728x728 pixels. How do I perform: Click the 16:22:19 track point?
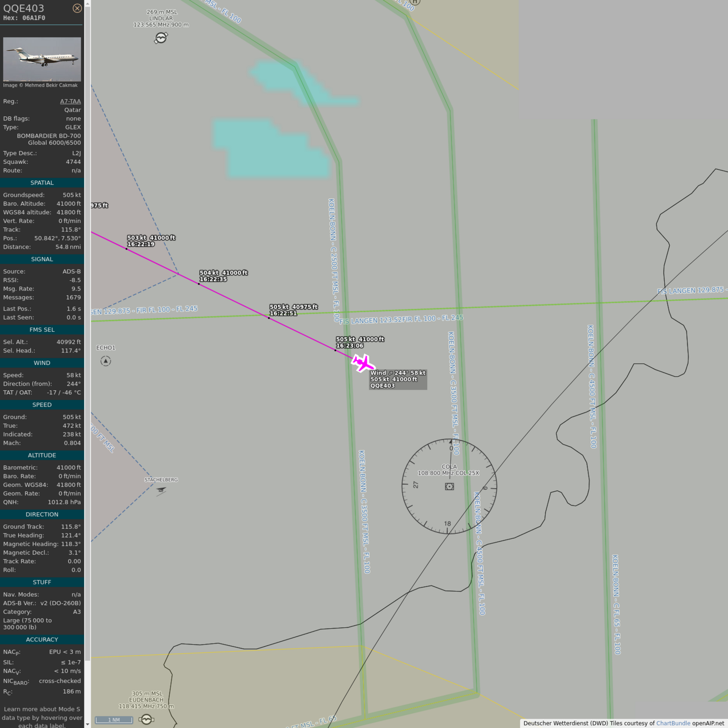(x=126, y=249)
